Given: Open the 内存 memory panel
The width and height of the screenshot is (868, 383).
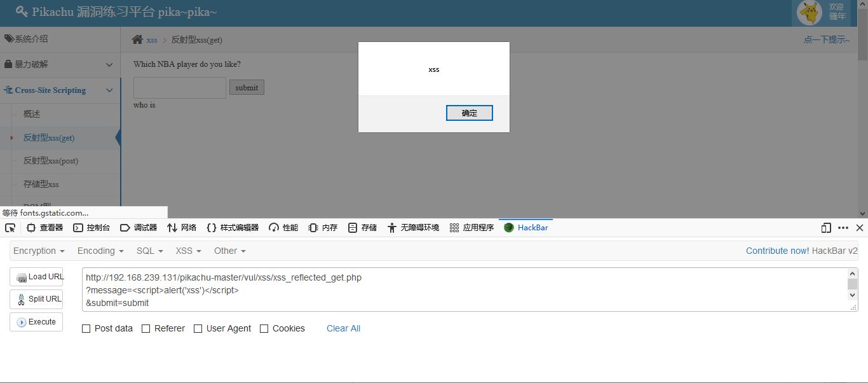Looking at the screenshot, I should click(x=323, y=228).
